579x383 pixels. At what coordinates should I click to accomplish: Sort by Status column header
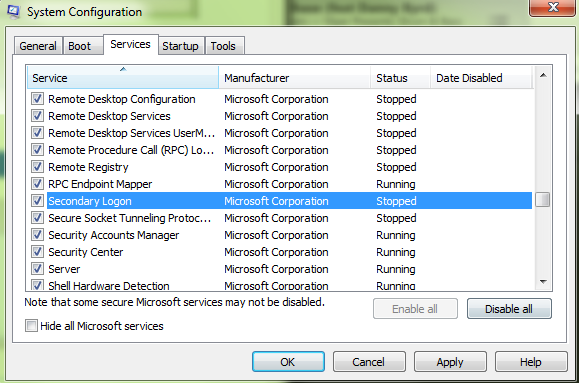400,78
